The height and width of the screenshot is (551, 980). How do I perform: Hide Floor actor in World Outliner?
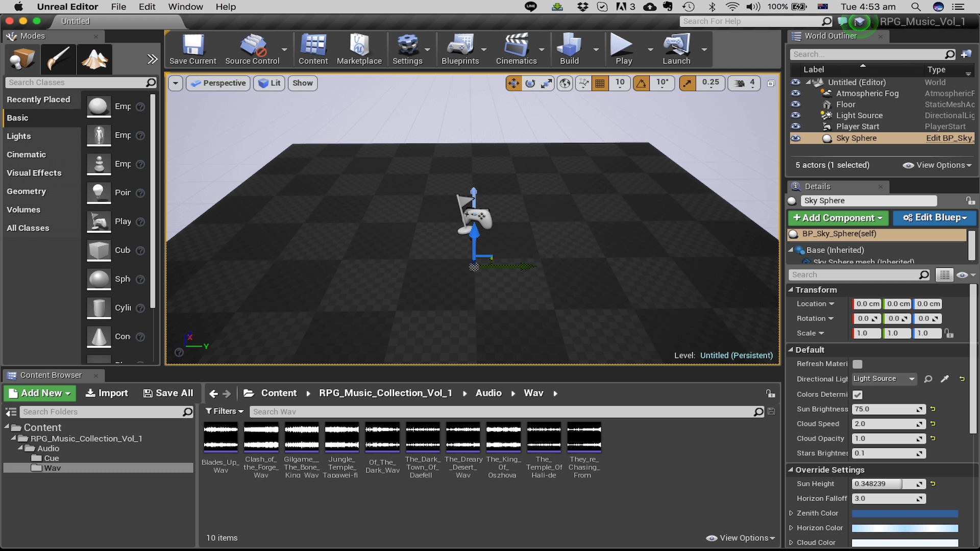pyautogui.click(x=796, y=105)
